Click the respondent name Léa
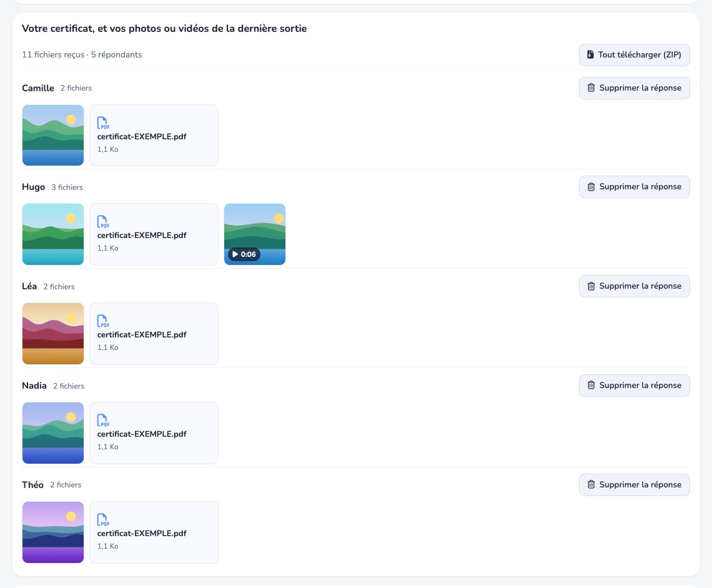712x588 pixels. [x=29, y=286]
